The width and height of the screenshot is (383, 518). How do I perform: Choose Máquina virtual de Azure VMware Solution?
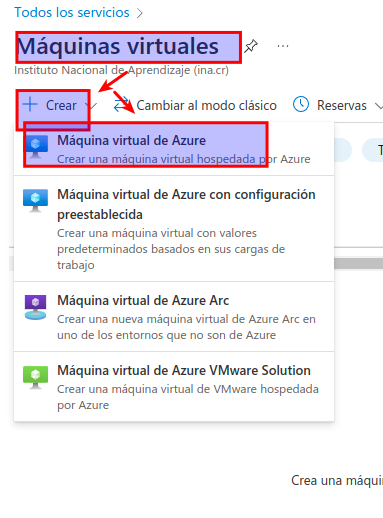(x=174, y=387)
